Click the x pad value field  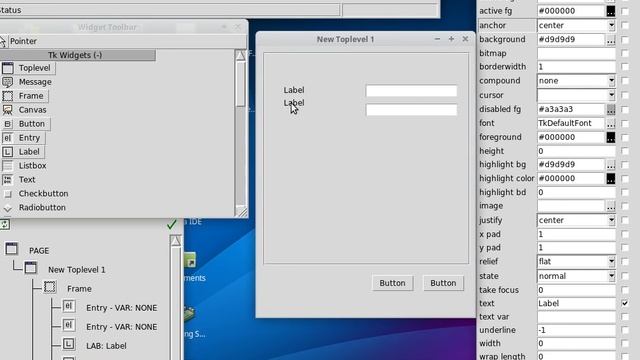point(576,234)
